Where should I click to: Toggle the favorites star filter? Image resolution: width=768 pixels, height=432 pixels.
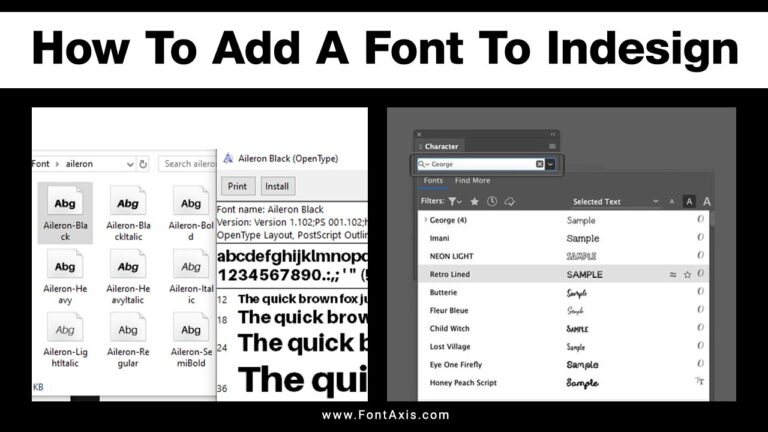click(x=474, y=201)
